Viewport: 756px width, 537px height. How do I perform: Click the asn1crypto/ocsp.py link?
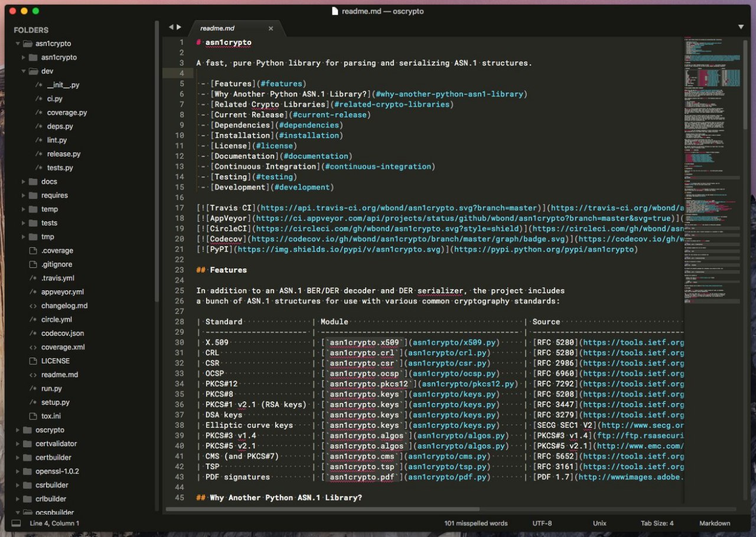pos(455,374)
